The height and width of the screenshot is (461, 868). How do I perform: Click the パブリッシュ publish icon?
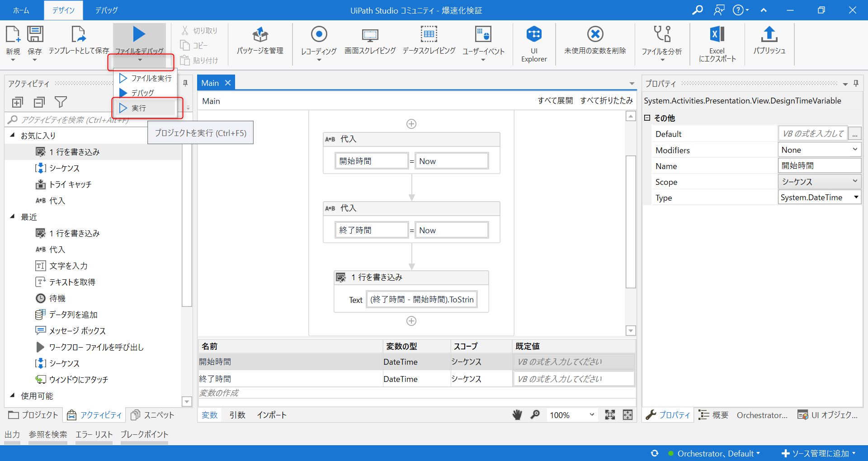tap(769, 34)
